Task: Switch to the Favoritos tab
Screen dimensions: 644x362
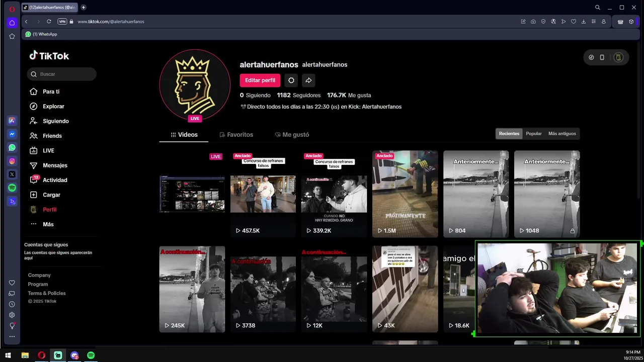Action: pyautogui.click(x=236, y=135)
